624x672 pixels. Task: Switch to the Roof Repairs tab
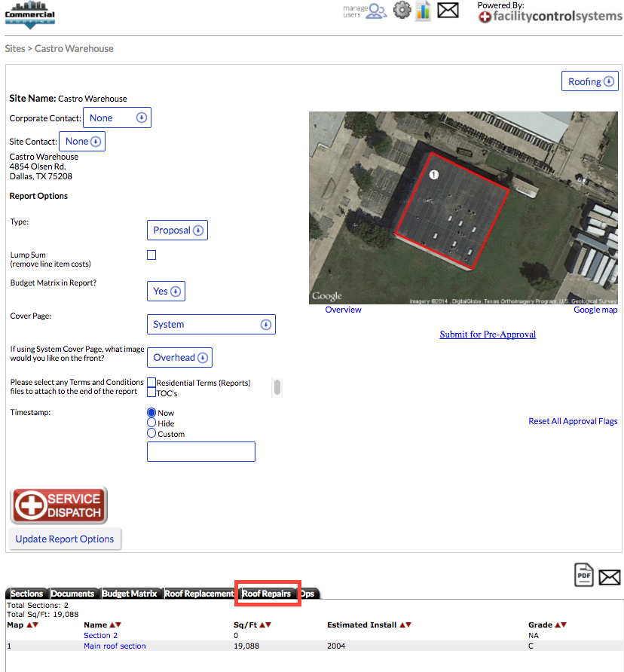pyautogui.click(x=266, y=594)
